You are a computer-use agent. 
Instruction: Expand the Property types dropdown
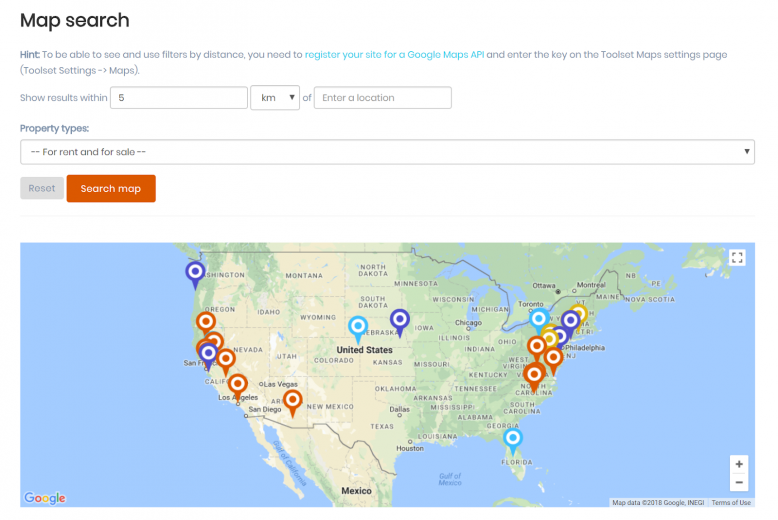(x=388, y=152)
